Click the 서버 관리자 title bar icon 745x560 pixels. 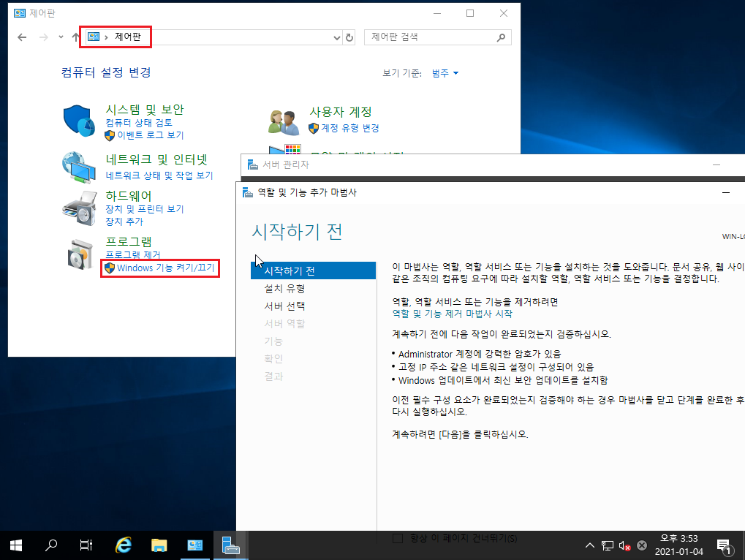(x=253, y=164)
